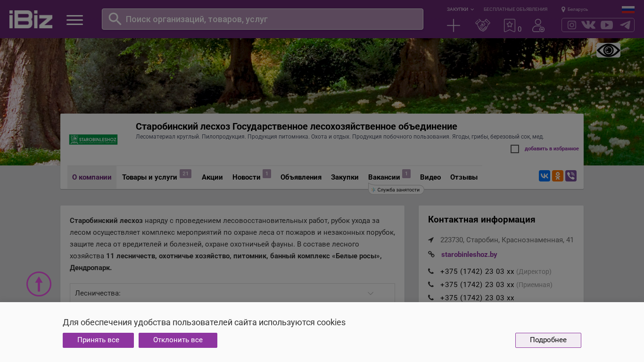The width and height of the screenshot is (644, 362).
Task: Focus the organization search input field
Action: tap(263, 19)
